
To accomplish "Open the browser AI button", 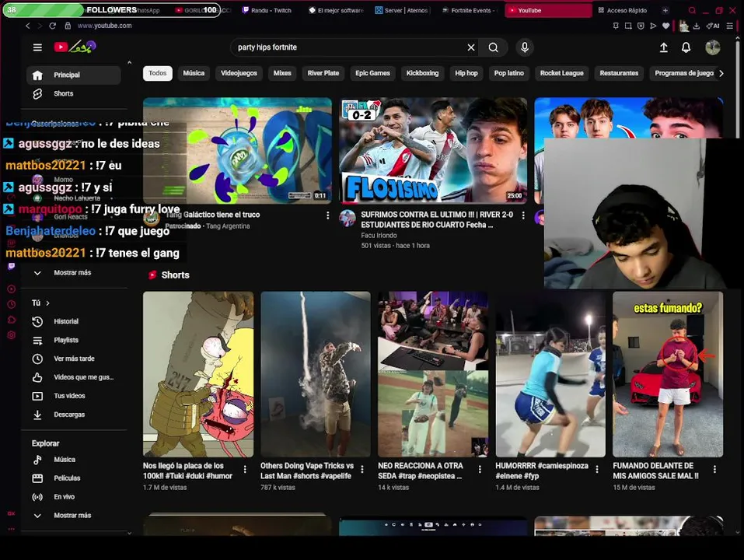I will click(713, 26).
